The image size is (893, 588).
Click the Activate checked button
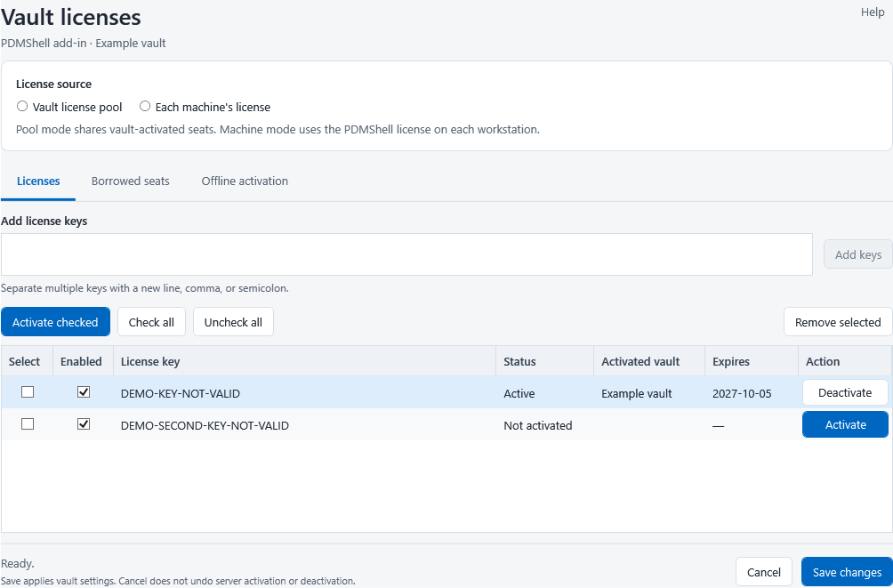point(55,322)
